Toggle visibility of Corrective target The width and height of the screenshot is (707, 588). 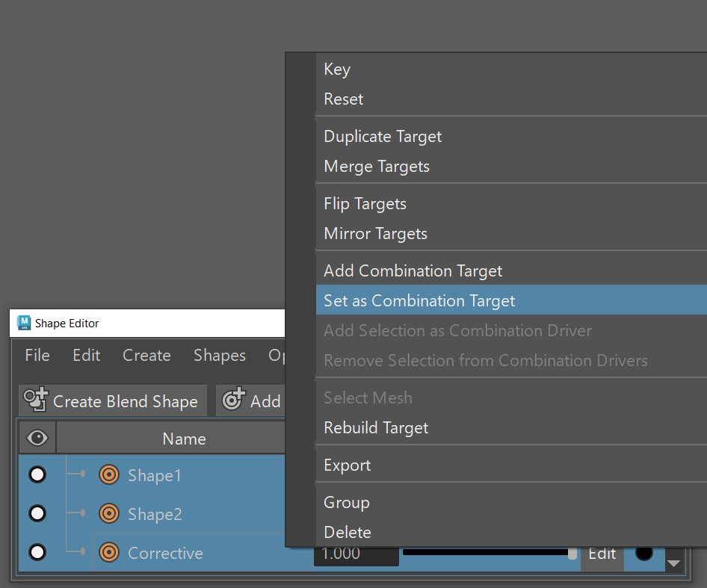(x=37, y=552)
